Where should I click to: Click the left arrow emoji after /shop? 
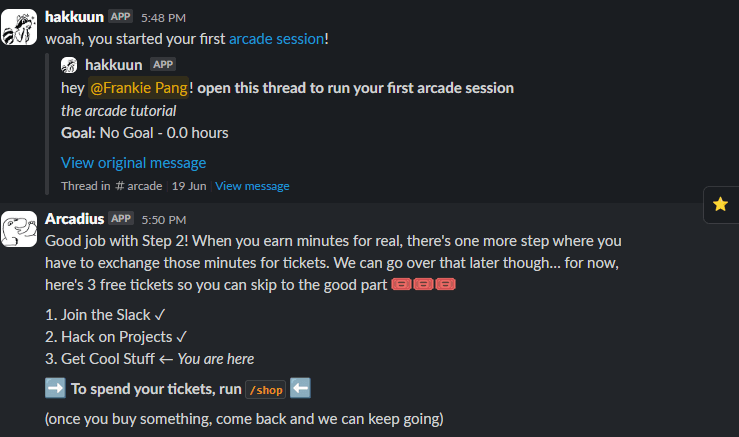pyautogui.click(x=300, y=388)
